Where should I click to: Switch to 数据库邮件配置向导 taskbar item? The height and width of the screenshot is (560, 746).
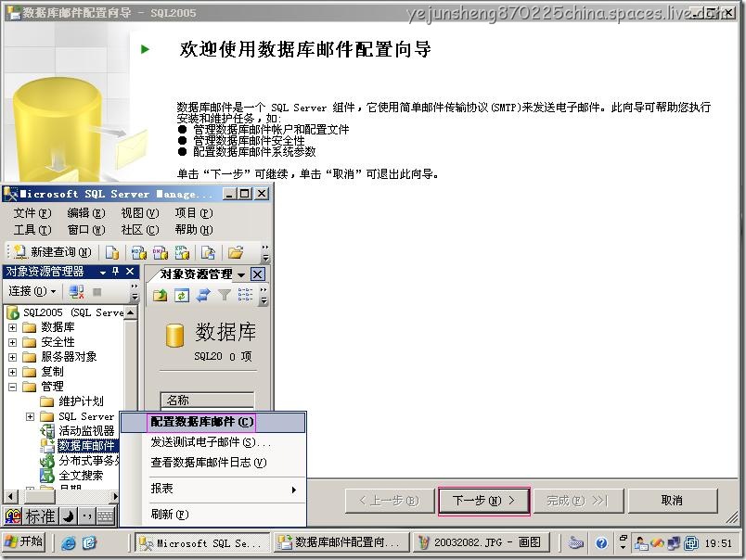click(341, 542)
